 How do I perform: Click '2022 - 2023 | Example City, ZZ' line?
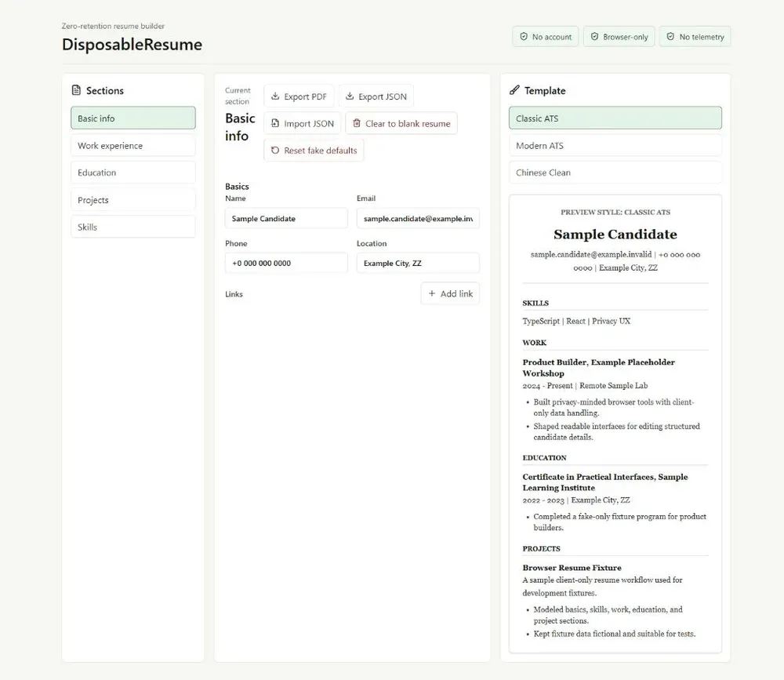[576, 500]
